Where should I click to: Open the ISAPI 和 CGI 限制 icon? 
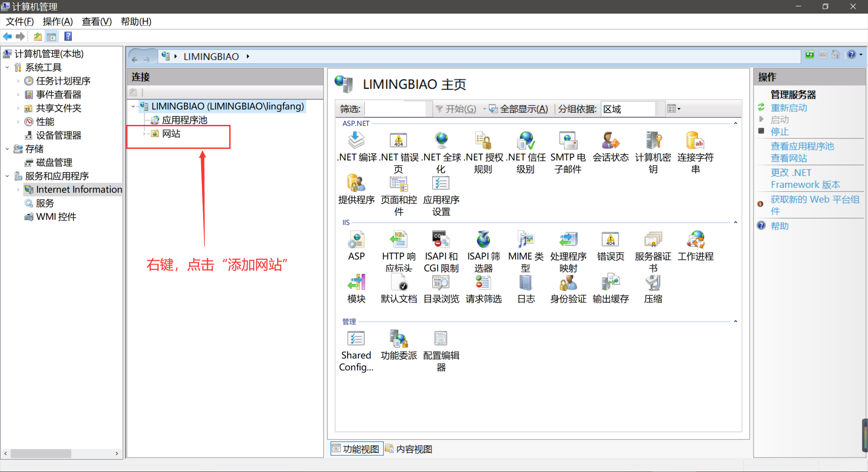[x=441, y=240]
